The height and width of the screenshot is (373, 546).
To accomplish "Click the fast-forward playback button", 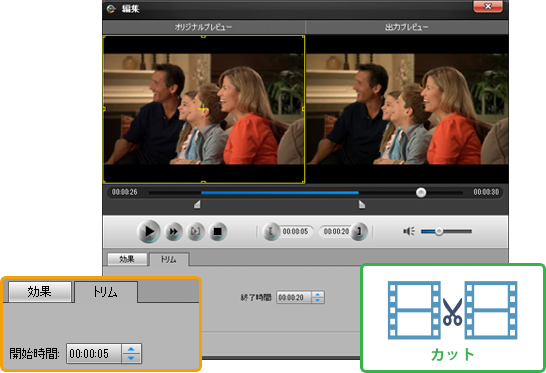I will (173, 232).
